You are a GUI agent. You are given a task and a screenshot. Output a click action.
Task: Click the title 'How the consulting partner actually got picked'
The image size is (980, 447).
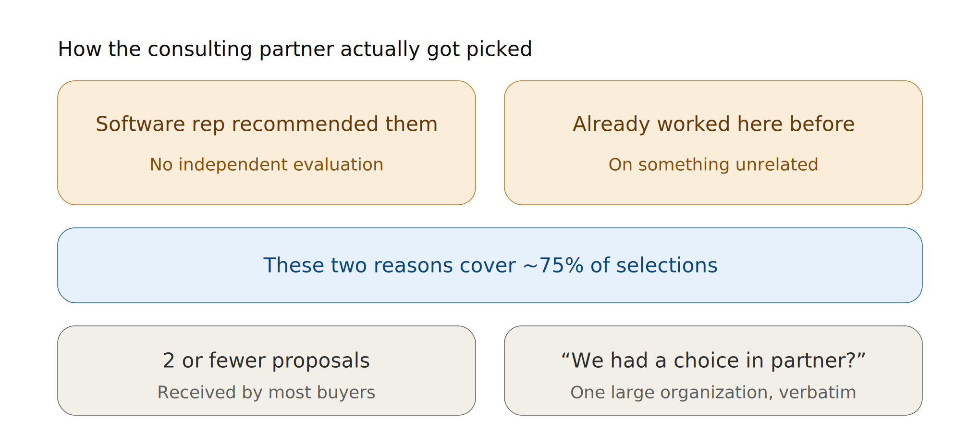295,50
